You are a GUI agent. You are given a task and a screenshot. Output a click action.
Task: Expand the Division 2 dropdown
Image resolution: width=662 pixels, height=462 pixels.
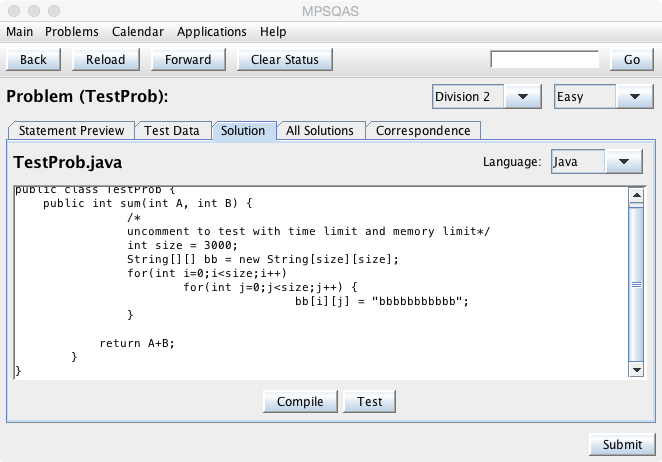pos(522,97)
